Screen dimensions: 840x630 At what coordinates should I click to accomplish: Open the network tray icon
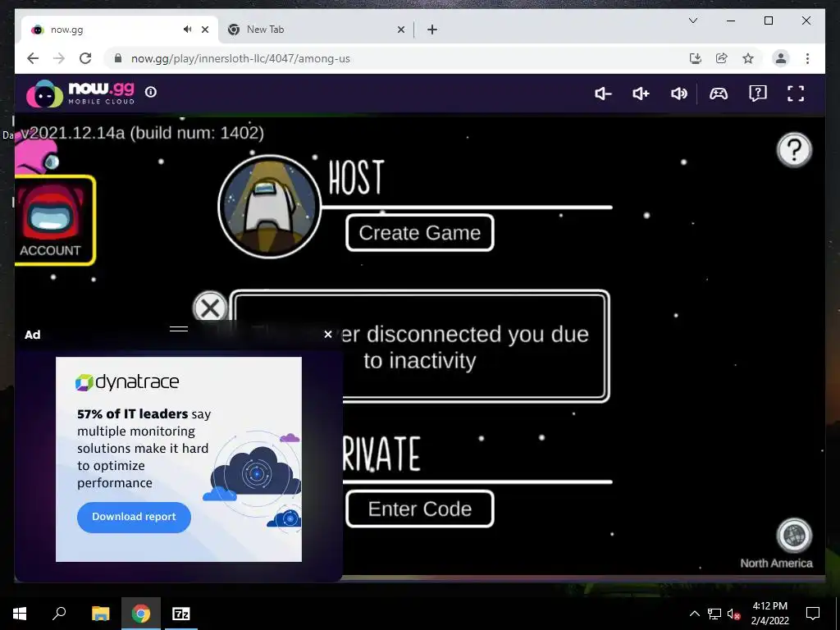coord(714,614)
